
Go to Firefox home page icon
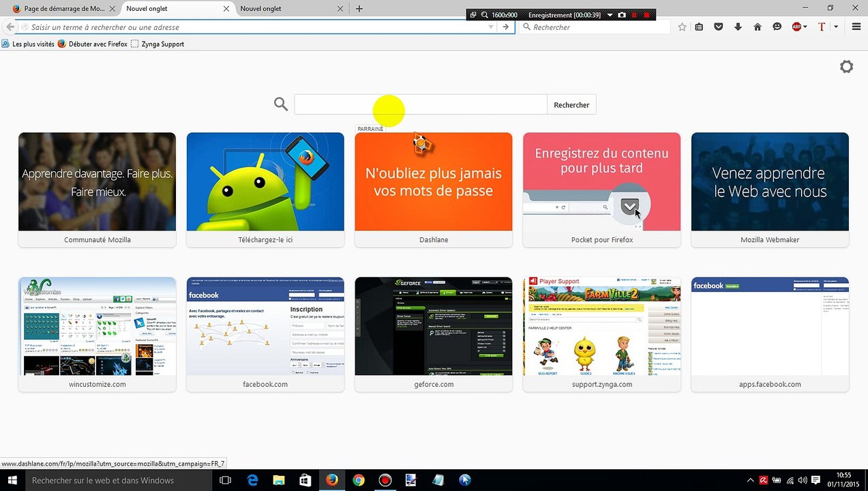pos(757,27)
